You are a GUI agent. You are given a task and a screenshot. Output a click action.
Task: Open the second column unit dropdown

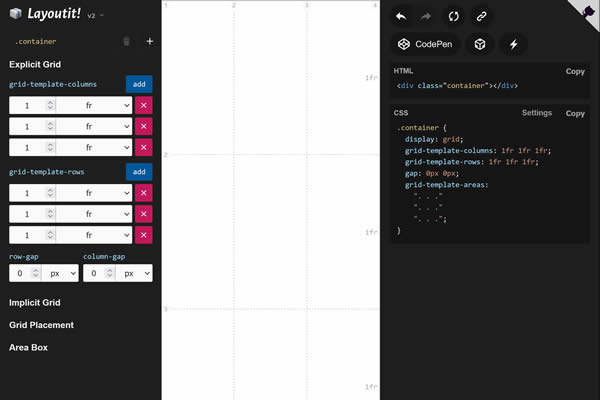[x=94, y=126]
